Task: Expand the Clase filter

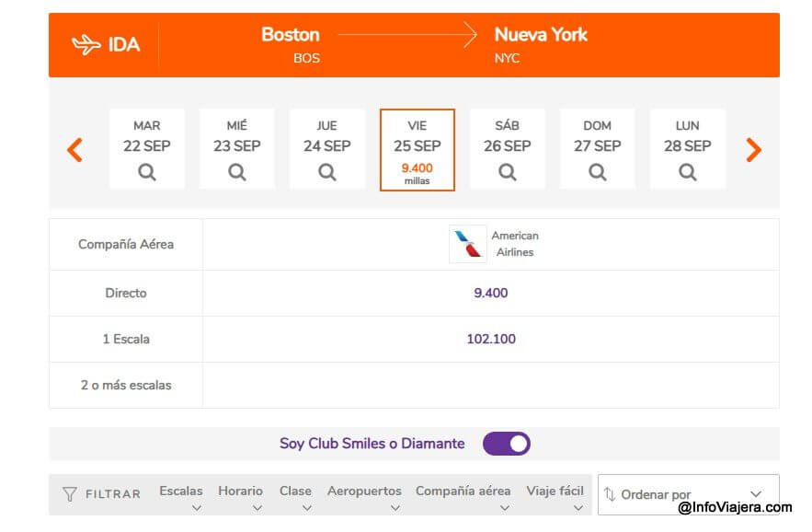Action: pyautogui.click(x=296, y=498)
